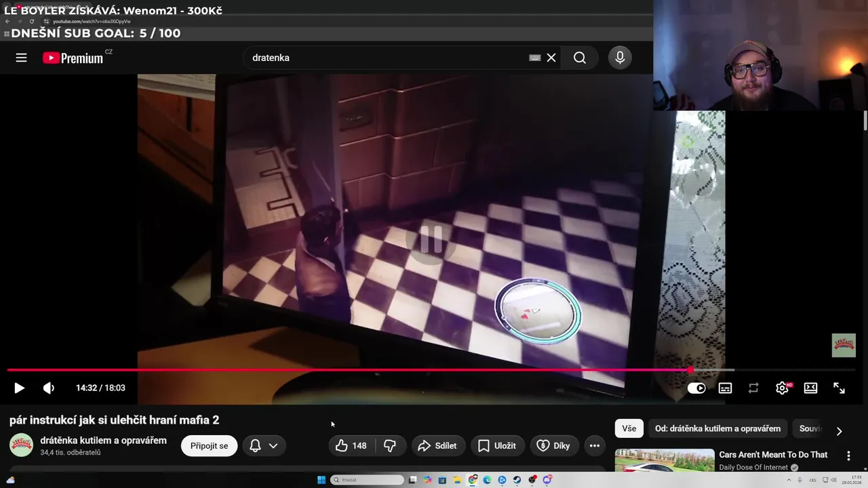Turn on subtitles
This screenshot has width=868, height=488.
725,388
